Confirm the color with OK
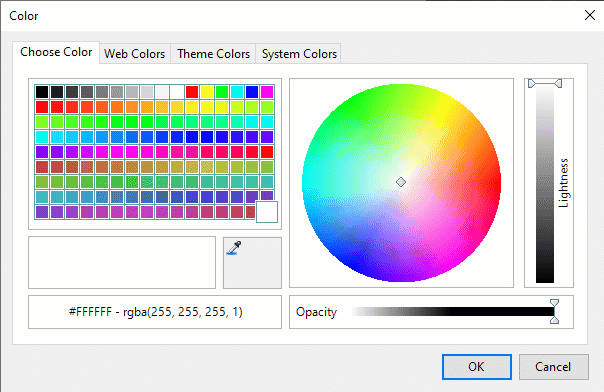The height and width of the screenshot is (392, 604). tap(477, 367)
